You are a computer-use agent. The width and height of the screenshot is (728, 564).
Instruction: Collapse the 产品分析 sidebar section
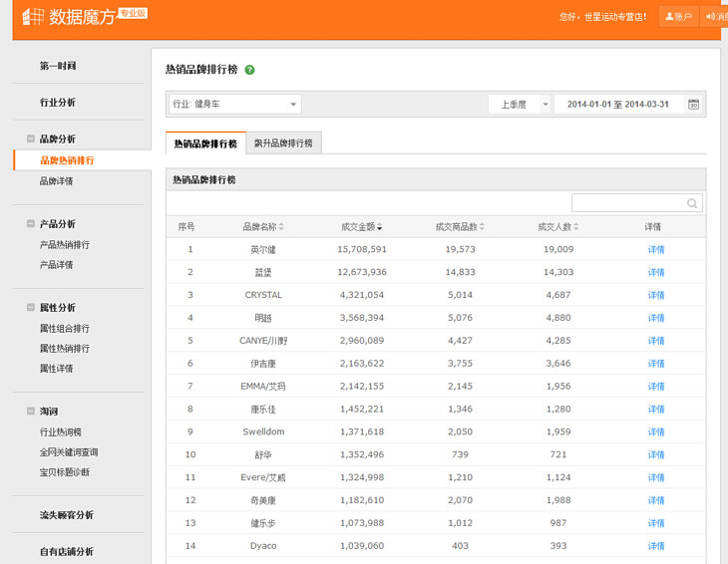[31, 223]
